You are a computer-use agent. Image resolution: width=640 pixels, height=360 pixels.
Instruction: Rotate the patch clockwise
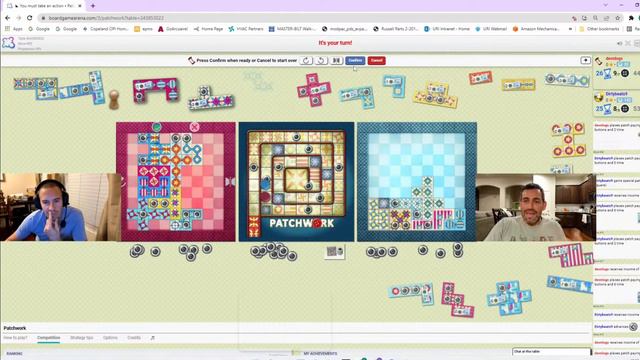[306, 60]
